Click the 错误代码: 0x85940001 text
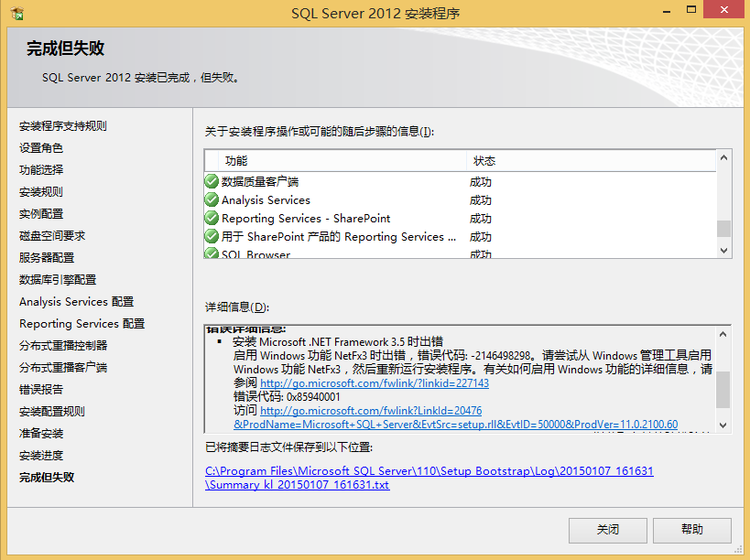The height and width of the screenshot is (560, 750). [x=287, y=397]
